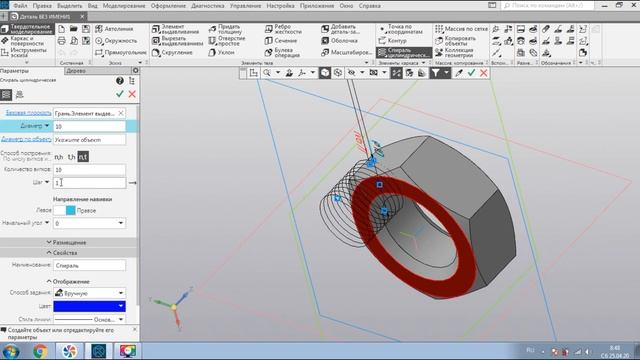Open the Оформление menu

click(168, 6)
